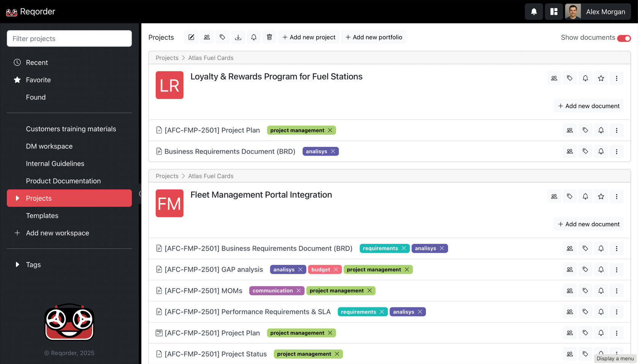Viewport: 638px width, 364px height.
Task: Click the members icon in the Projects toolbar
Action: pos(207,37)
